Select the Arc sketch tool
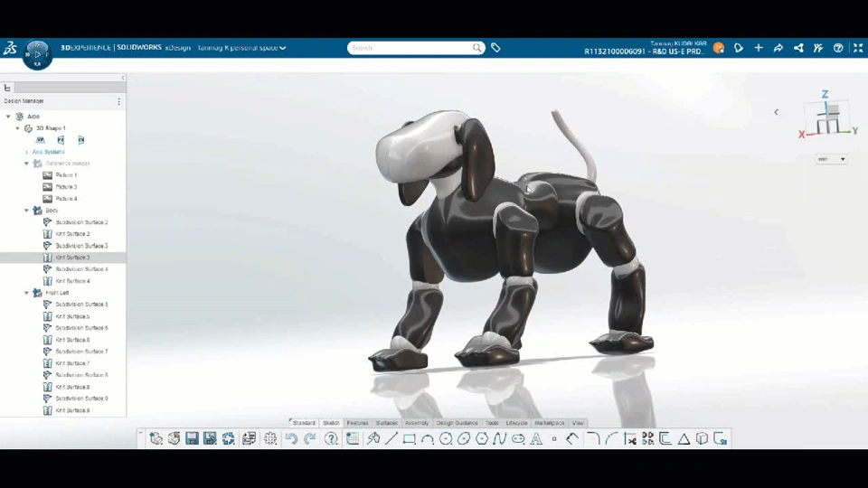This screenshot has width=868, height=488. [428, 439]
